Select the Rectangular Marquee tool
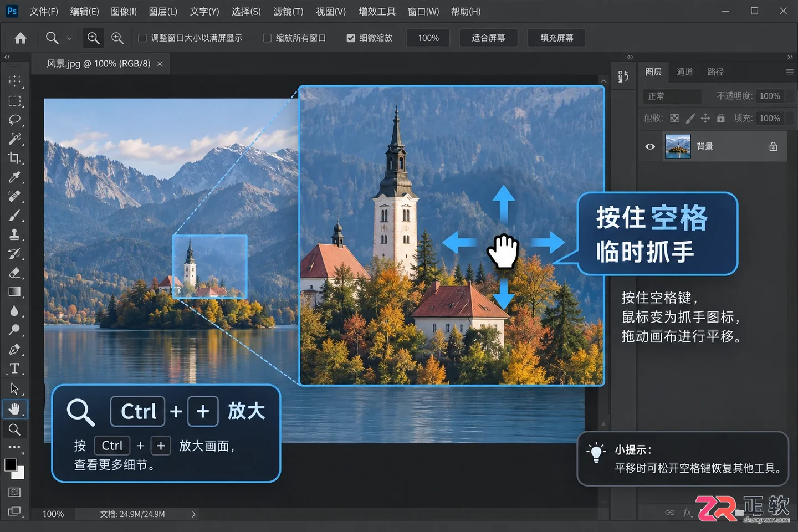 click(x=14, y=101)
